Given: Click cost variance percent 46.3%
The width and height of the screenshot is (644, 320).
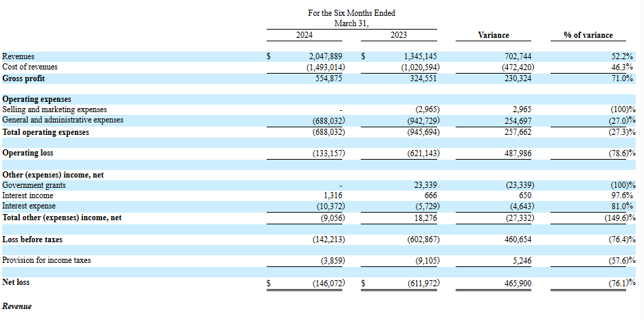Looking at the screenshot, I should tap(622, 67).
